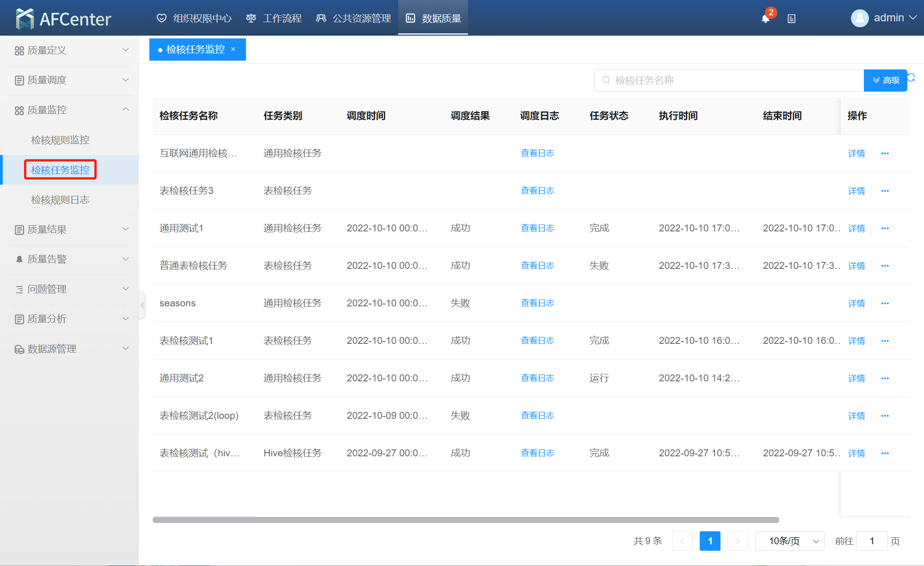
Task: Collapse the sidebar with the arrow handle
Action: point(142,305)
